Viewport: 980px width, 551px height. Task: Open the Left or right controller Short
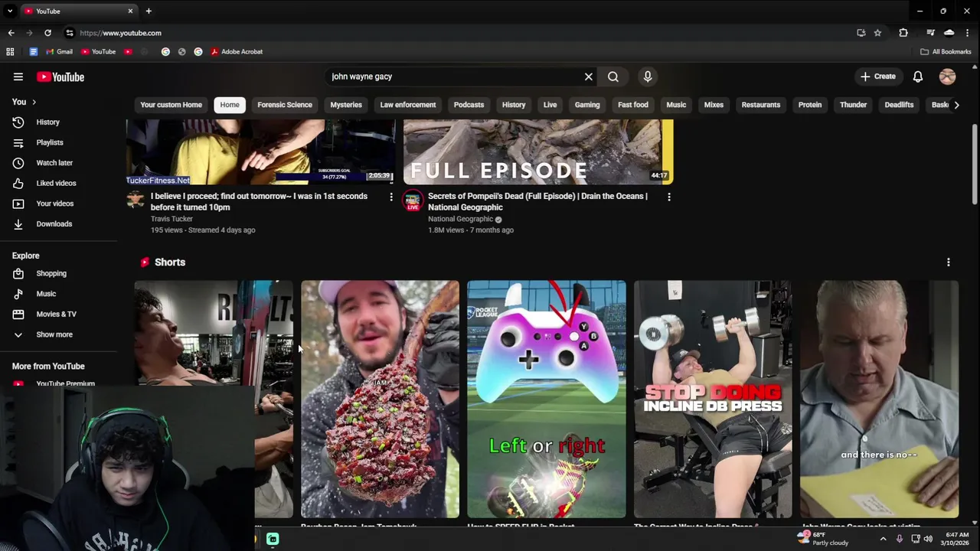pos(547,399)
